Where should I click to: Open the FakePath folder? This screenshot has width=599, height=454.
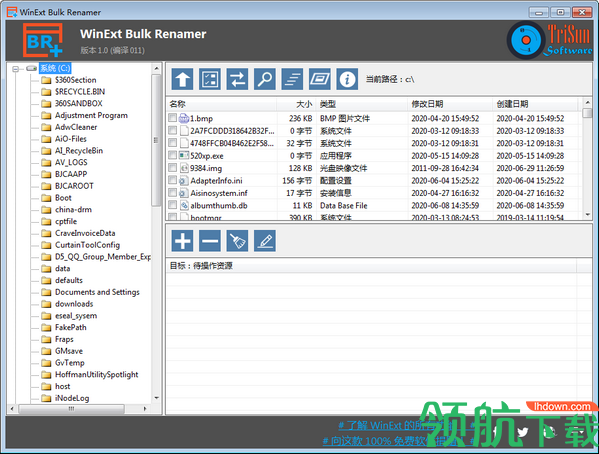pyautogui.click(x=71, y=328)
